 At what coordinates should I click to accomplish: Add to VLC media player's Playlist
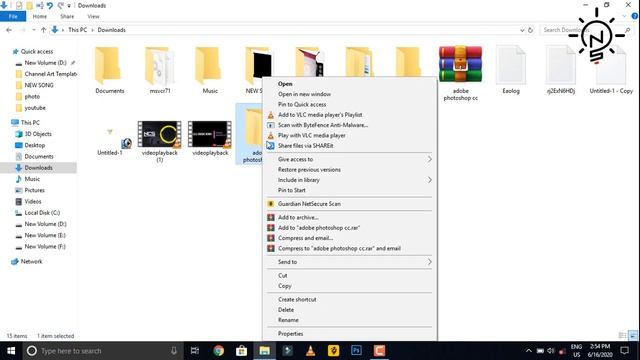[x=320, y=115]
